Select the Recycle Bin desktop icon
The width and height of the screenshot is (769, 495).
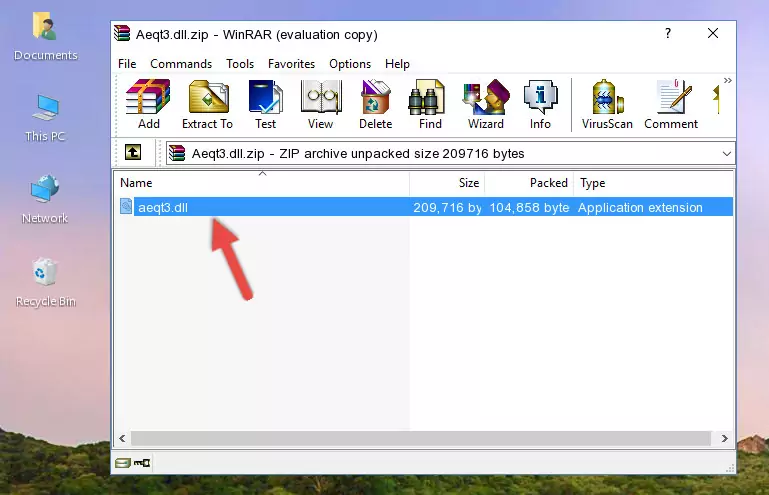point(45,282)
